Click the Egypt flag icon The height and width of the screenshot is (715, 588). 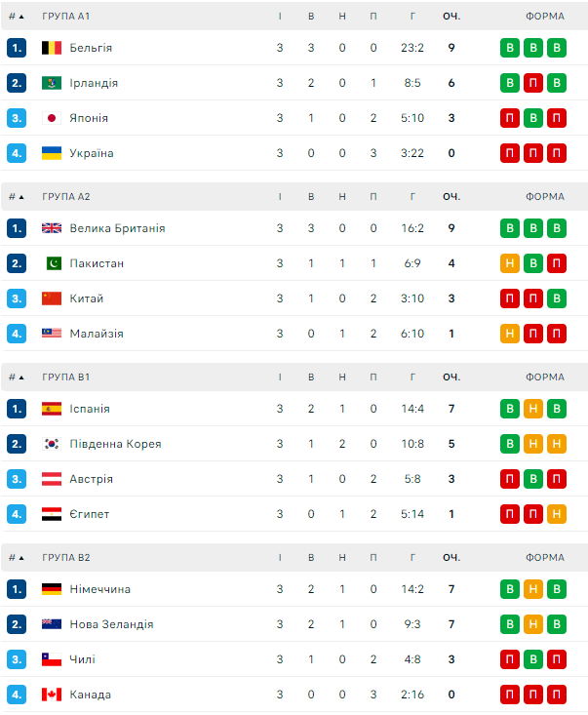click(x=52, y=514)
